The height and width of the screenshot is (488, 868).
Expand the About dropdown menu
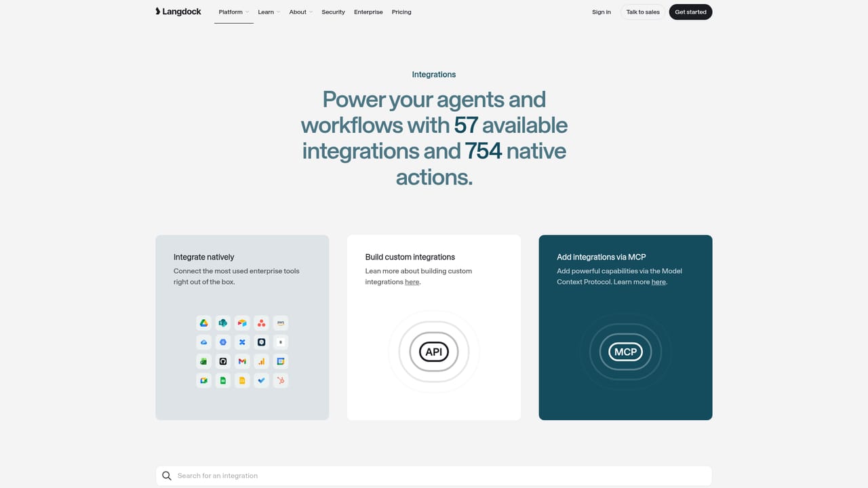[301, 12]
